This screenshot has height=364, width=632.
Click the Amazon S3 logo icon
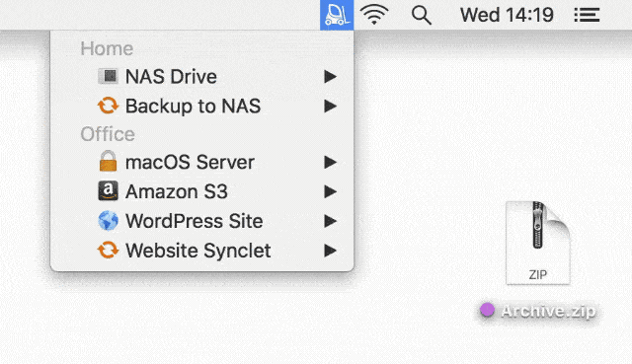click(108, 190)
